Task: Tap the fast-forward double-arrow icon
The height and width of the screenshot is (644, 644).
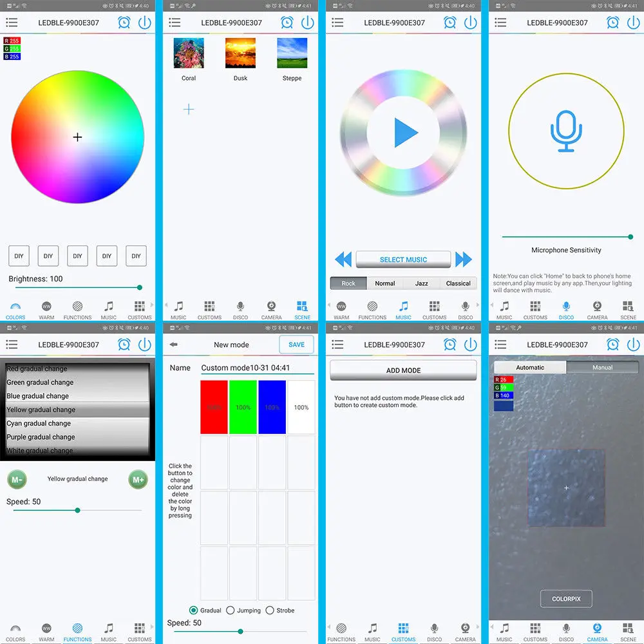Action: pos(464,260)
